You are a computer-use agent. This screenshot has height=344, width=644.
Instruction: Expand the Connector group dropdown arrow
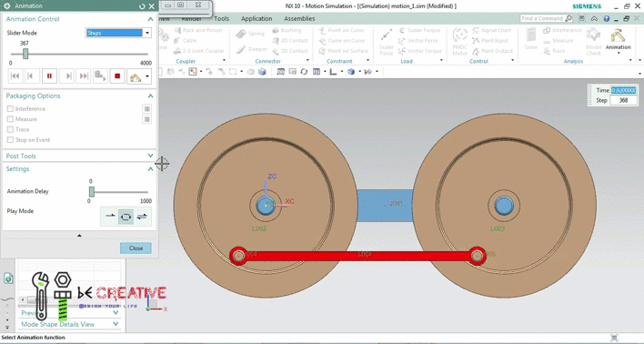coord(307,60)
